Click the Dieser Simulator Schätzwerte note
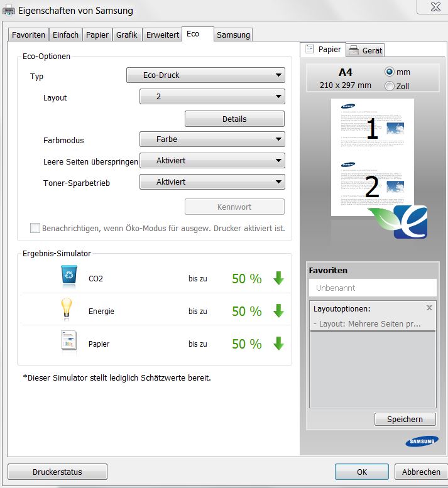The width and height of the screenshot is (448, 488). [x=117, y=378]
